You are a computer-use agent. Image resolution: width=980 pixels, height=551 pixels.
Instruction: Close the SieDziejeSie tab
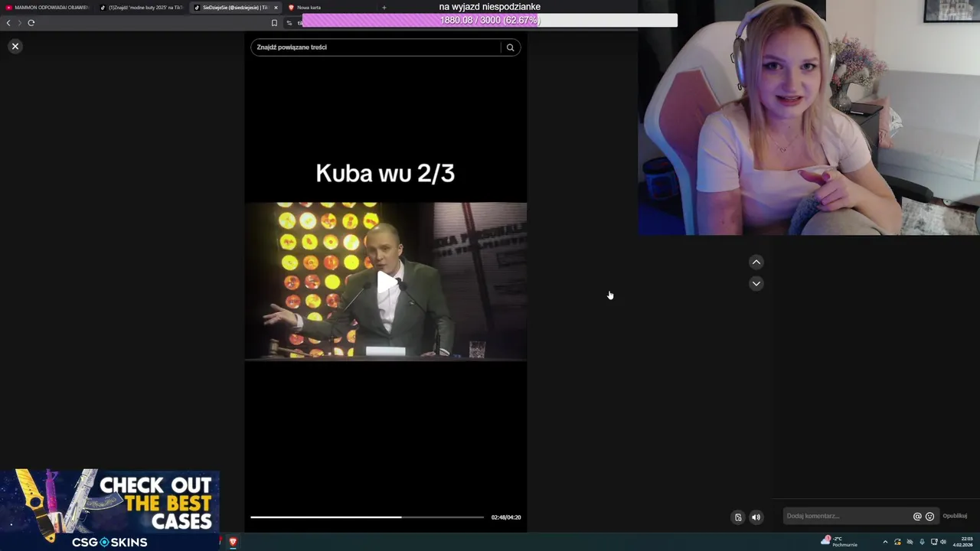coord(276,8)
